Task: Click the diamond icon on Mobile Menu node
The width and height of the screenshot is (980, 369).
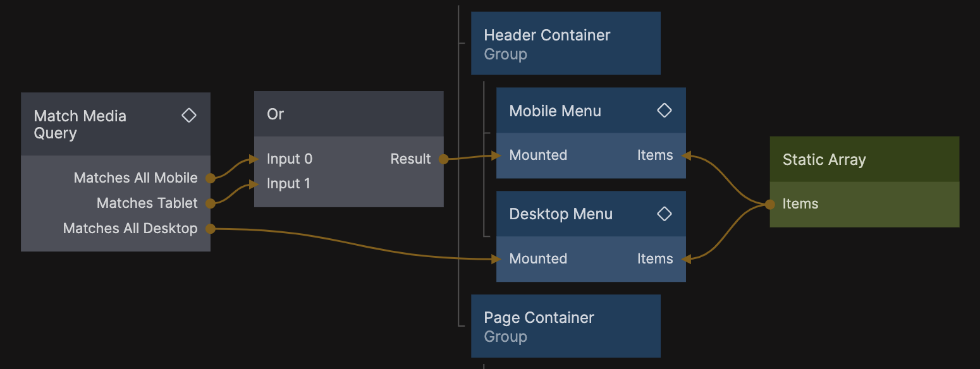Action: (x=664, y=111)
